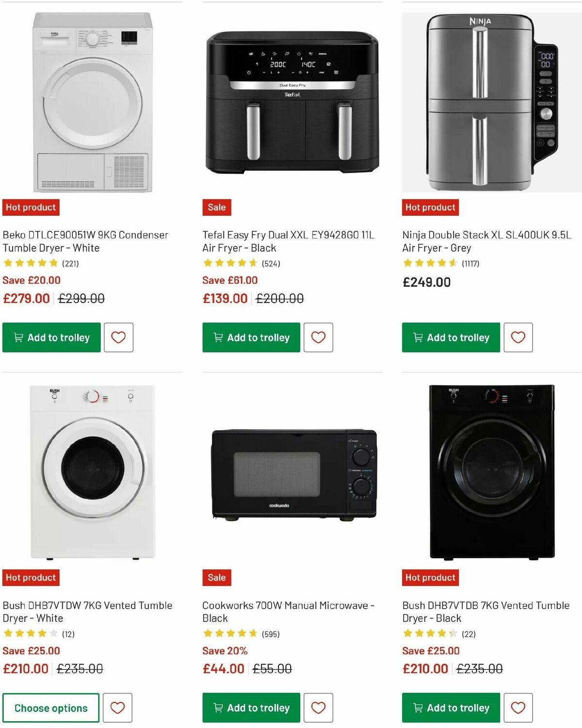Viewport: 582px width, 728px height.
Task: Add the Beko tumble dryer to trolley
Action: coord(50,338)
